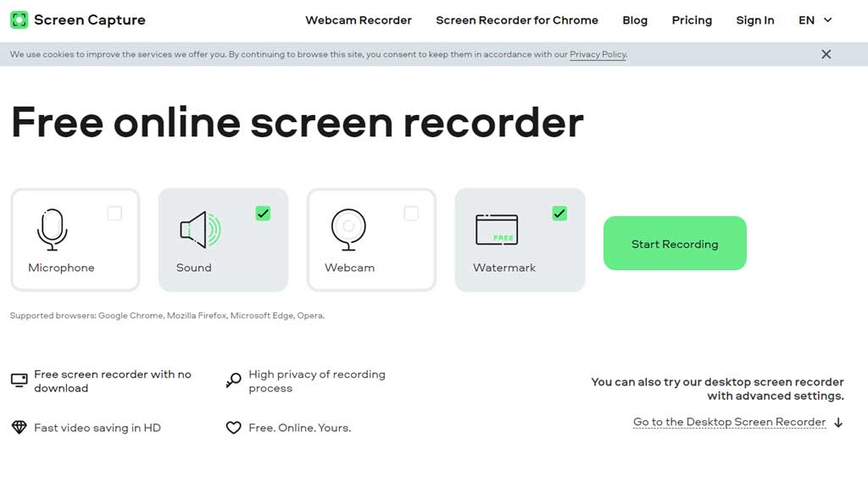Uncheck the Watermark checkbox

[x=559, y=213]
